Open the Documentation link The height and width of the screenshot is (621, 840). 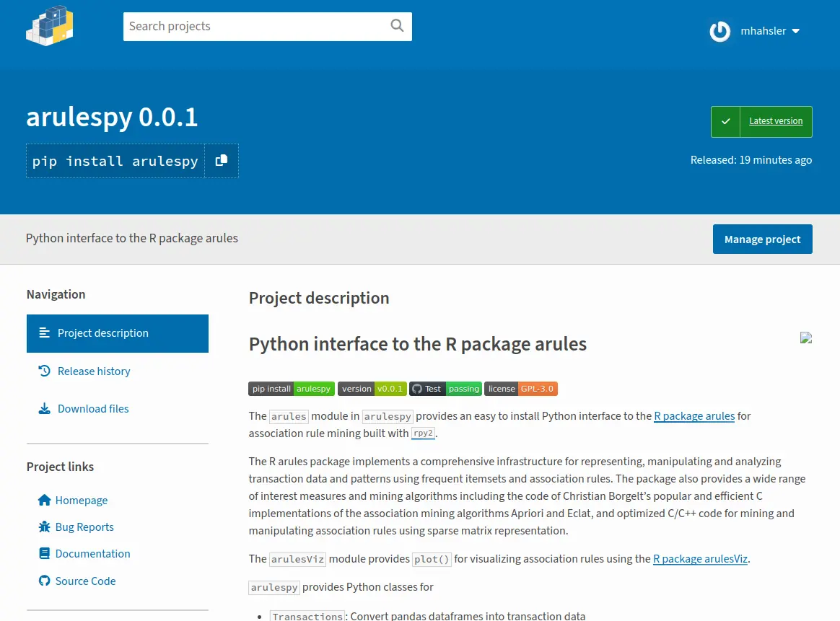click(92, 553)
